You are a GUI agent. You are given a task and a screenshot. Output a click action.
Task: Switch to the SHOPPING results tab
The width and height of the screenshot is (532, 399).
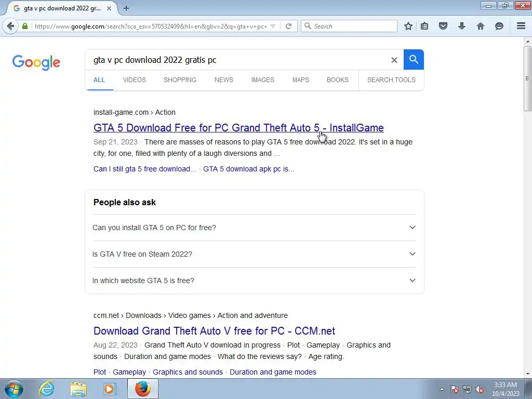pyautogui.click(x=180, y=79)
